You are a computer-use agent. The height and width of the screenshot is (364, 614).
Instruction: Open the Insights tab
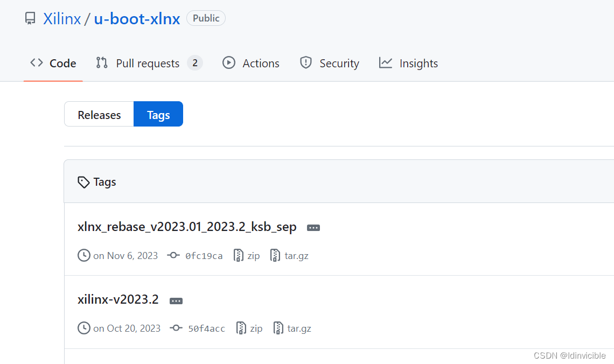tap(418, 63)
